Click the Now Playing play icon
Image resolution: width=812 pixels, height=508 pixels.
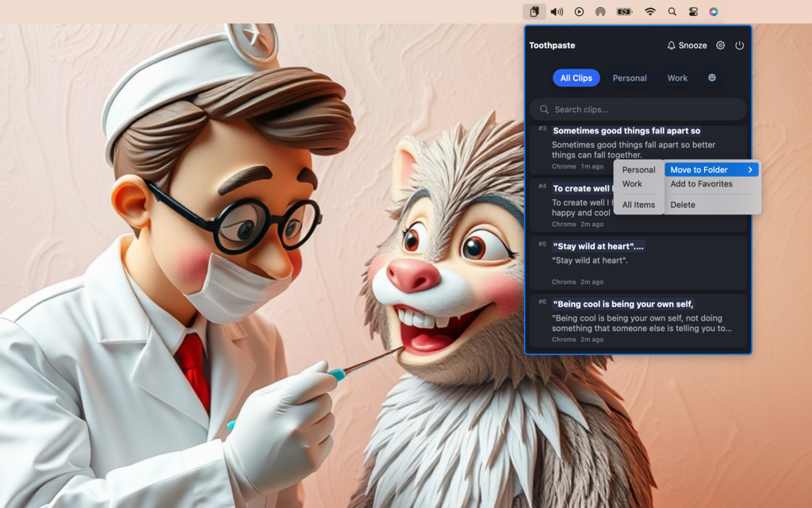pyautogui.click(x=579, y=12)
